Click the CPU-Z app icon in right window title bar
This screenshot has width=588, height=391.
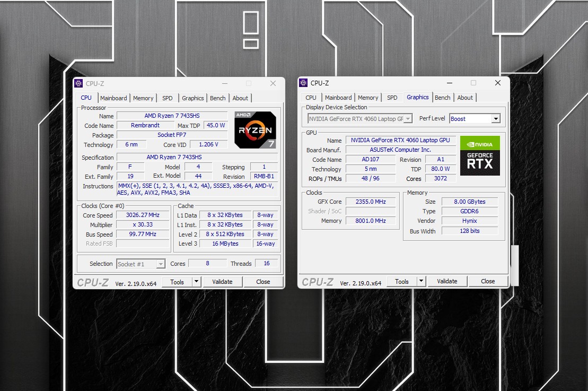(x=303, y=83)
